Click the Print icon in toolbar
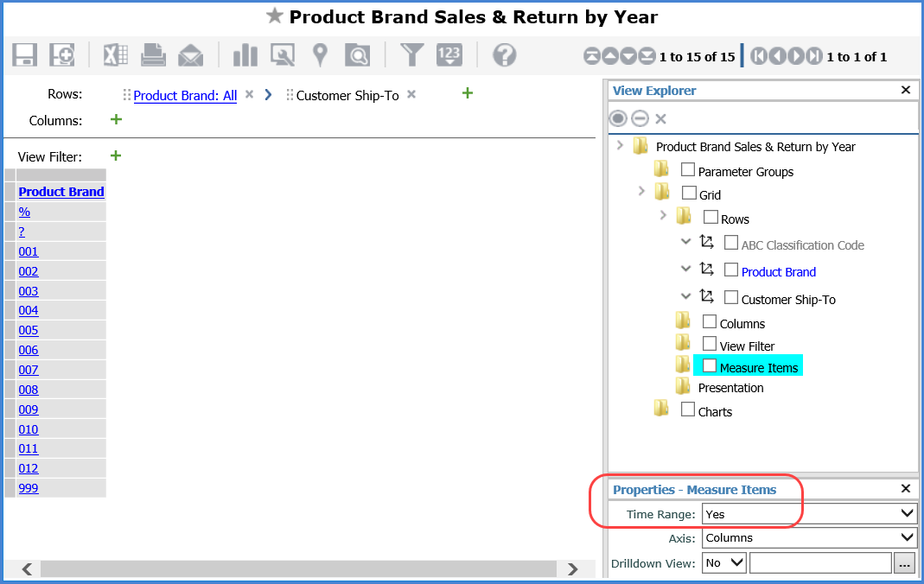Screen dimensions: 924x584 (153, 55)
